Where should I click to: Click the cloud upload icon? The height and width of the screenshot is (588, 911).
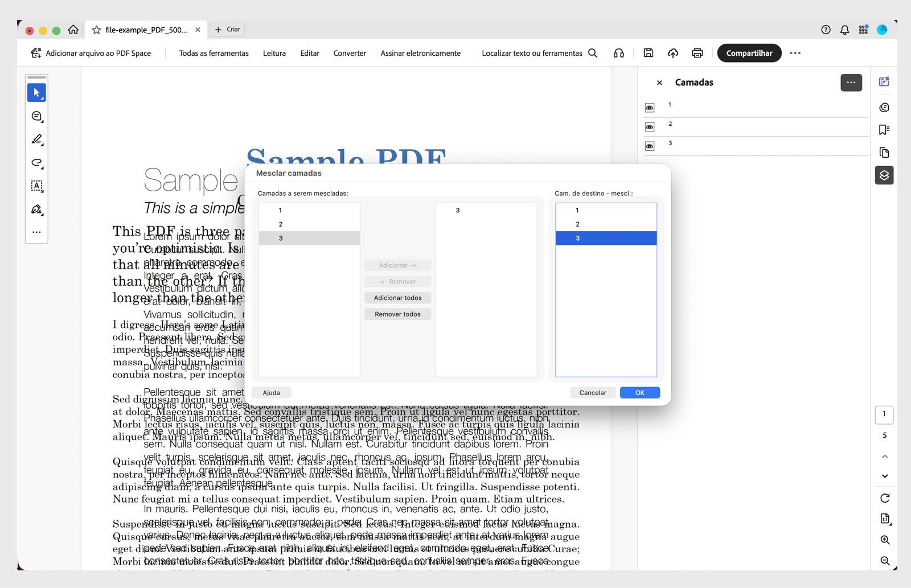[x=673, y=53]
